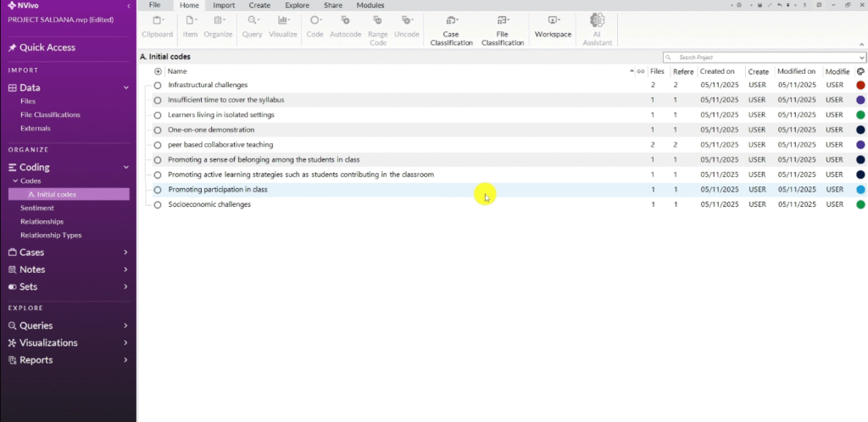The width and height of the screenshot is (868, 422).
Task: Select the circle beside Socioeconomic challenges
Action: 158,205
